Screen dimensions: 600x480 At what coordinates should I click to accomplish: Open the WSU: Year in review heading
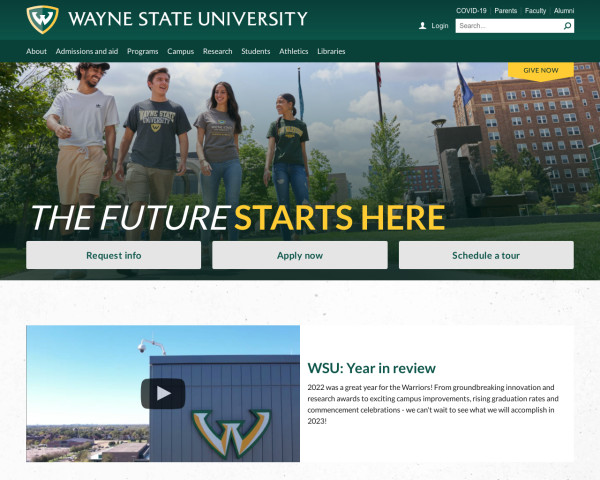click(372, 368)
